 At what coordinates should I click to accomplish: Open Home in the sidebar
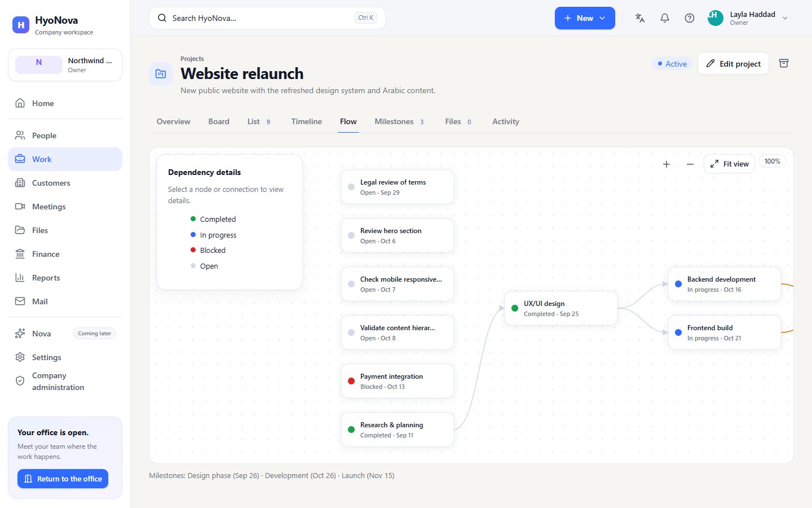point(65,103)
